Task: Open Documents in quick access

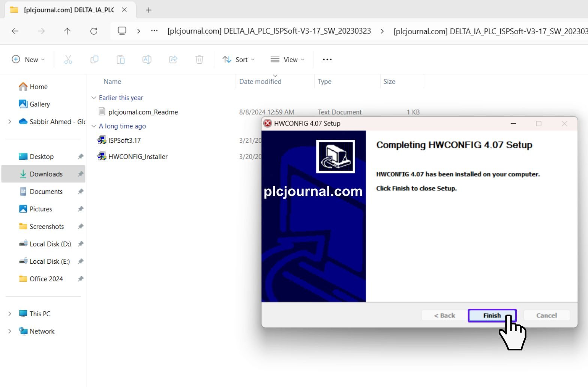Action: click(x=46, y=191)
